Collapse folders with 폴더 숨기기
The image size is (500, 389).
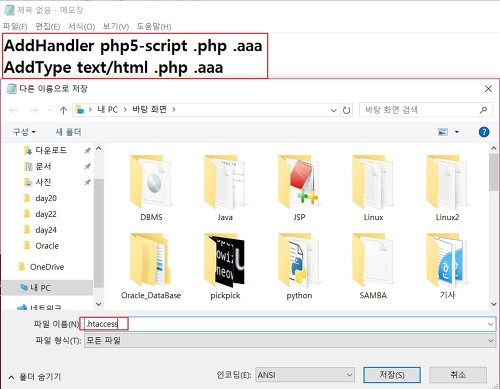pyautogui.click(x=35, y=377)
